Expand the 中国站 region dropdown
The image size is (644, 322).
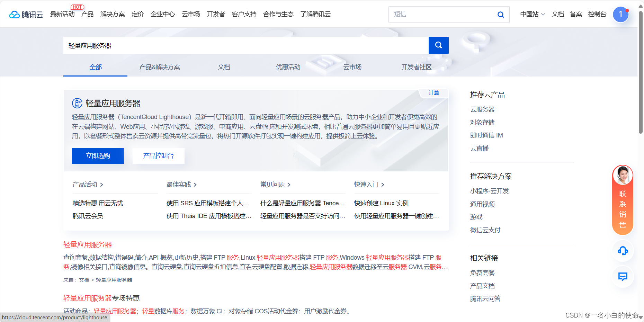click(x=533, y=14)
